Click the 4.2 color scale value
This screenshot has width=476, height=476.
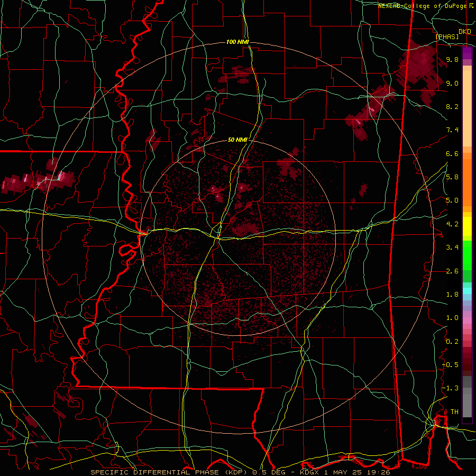(452, 224)
